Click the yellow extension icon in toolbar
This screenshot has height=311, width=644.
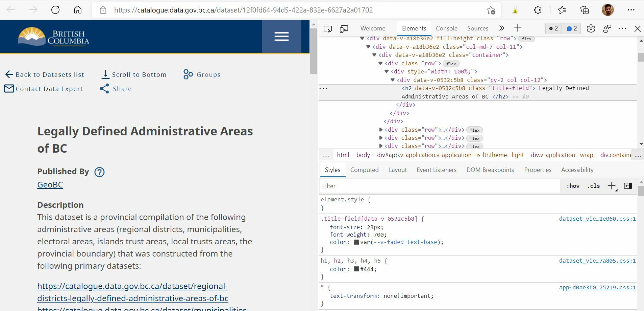515,10
